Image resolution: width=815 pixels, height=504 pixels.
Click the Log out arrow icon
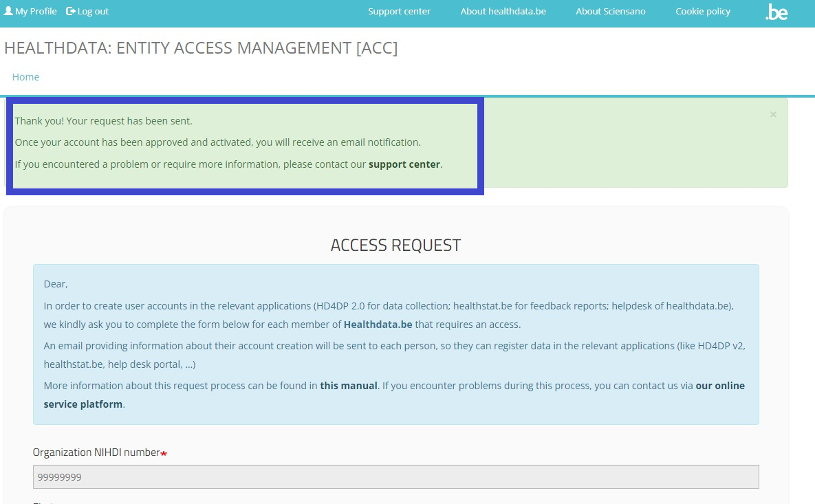pos(71,11)
